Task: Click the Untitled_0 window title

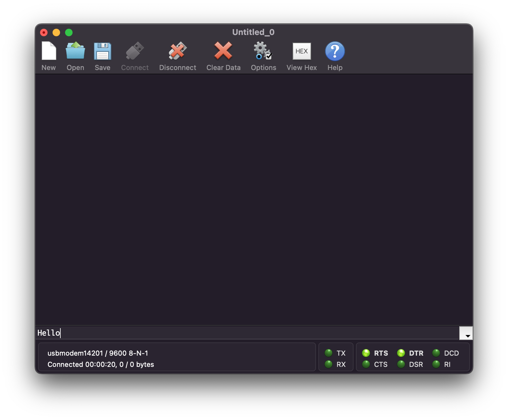Action: coord(253,32)
